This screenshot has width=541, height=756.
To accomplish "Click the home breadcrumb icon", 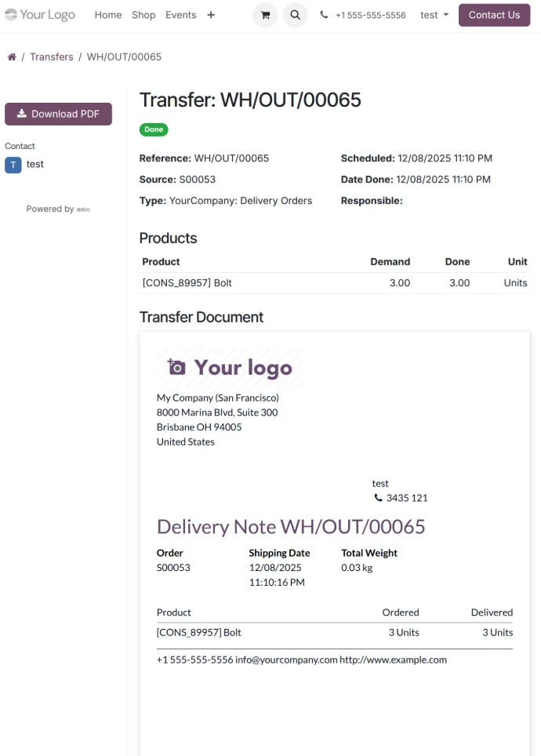I will pyautogui.click(x=11, y=57).
